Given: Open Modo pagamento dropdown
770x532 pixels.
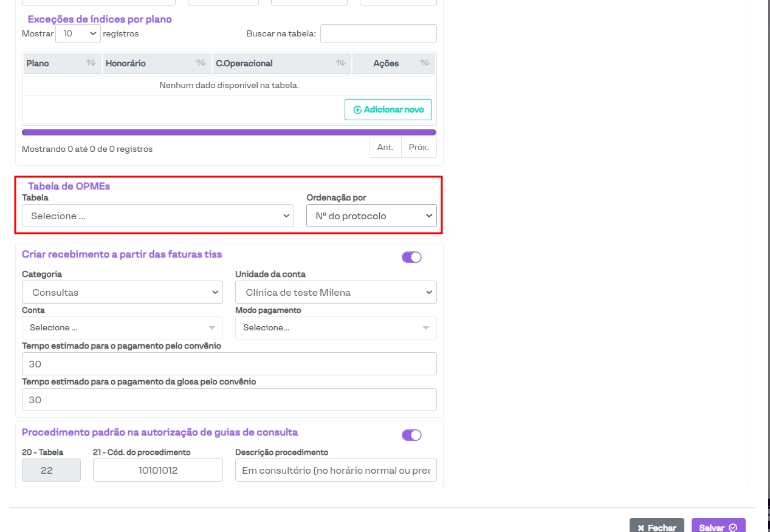Looking at the screenshot, I should (335, 328).
